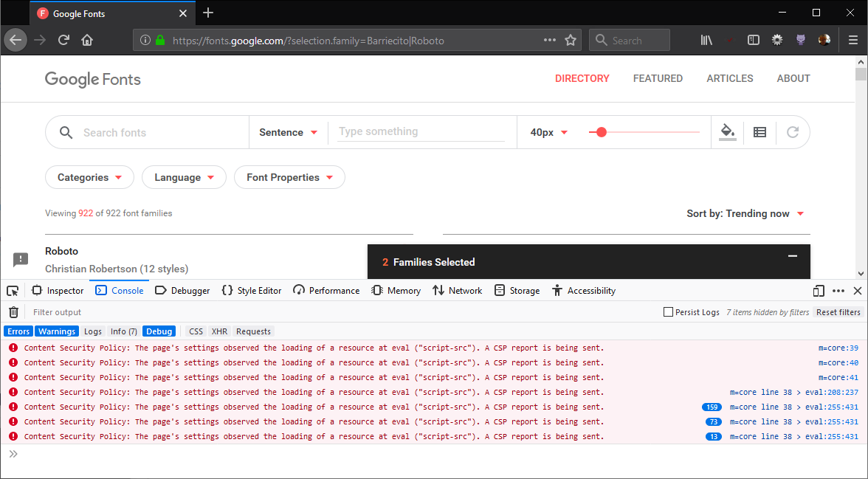Click the Reset filters button

click(838, 311)
